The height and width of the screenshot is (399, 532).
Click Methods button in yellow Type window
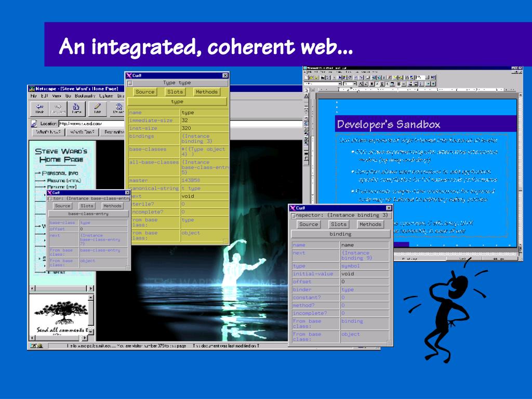tap(207, 92)
